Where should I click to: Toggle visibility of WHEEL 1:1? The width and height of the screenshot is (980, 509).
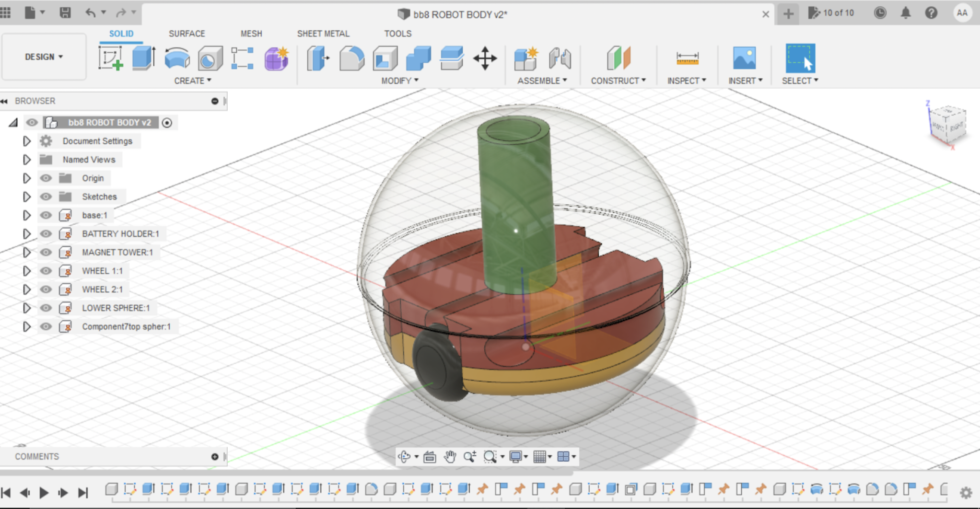46,271
